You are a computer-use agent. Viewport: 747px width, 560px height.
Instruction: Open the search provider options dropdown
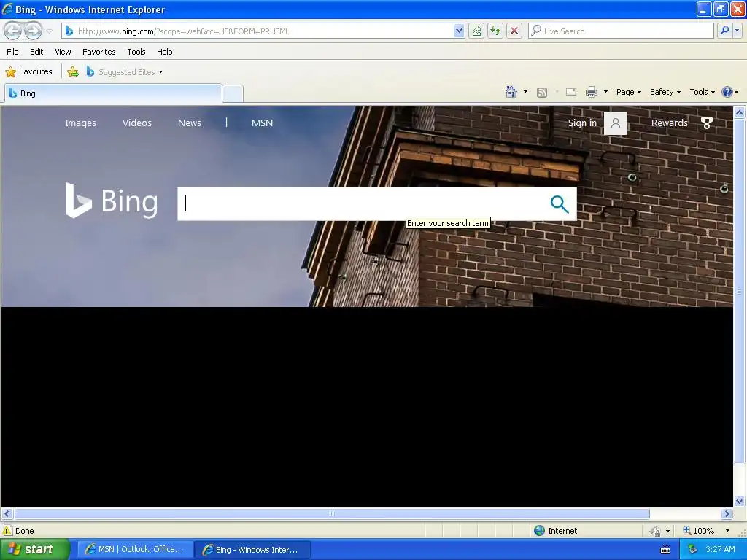point(738,31)
